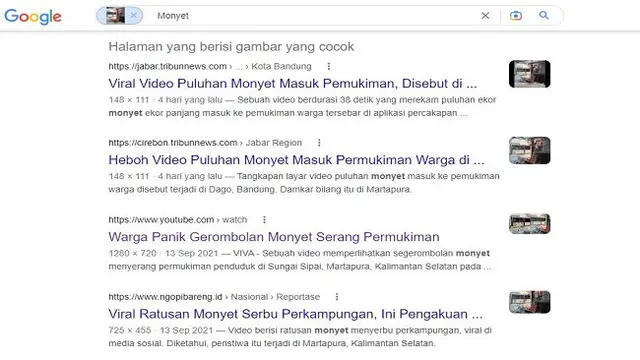Open search by image camera icon
The image size is (640, 360).
coord(516,16)
